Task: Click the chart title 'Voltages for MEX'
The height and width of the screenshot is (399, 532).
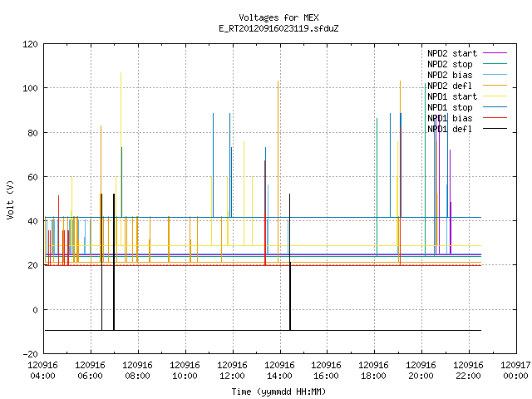Action: [x=278, y=17]
